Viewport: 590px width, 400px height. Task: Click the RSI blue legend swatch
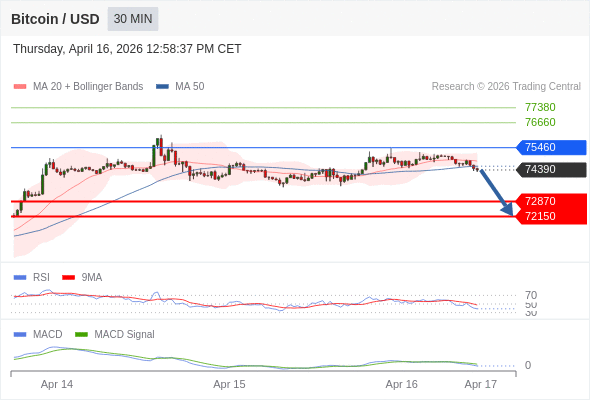(20, 278)
